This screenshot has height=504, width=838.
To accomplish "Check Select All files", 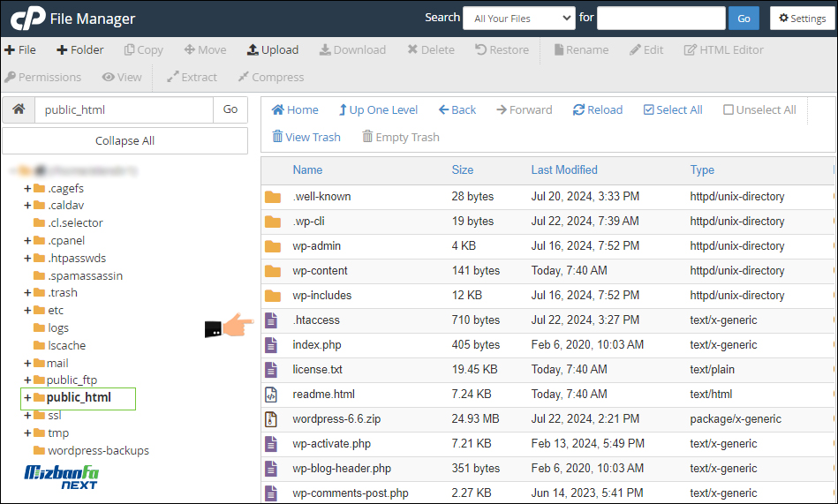I will [x=673, y=109].
